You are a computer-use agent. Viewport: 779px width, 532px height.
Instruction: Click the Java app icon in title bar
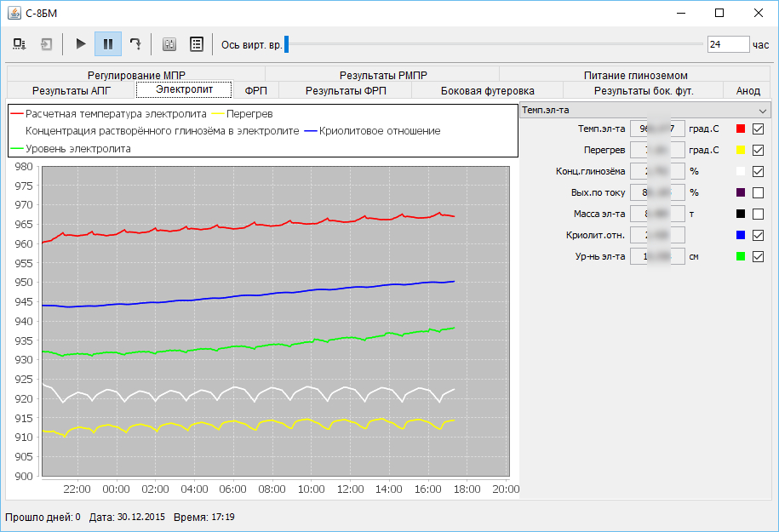[13, 13]
